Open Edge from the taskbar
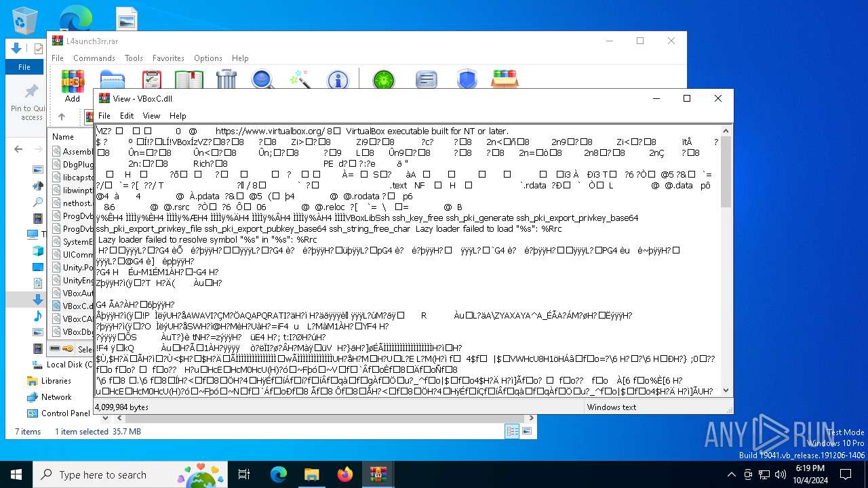This screenshot has width=868, height=488. pyautogui.click(x=279, y=474)
